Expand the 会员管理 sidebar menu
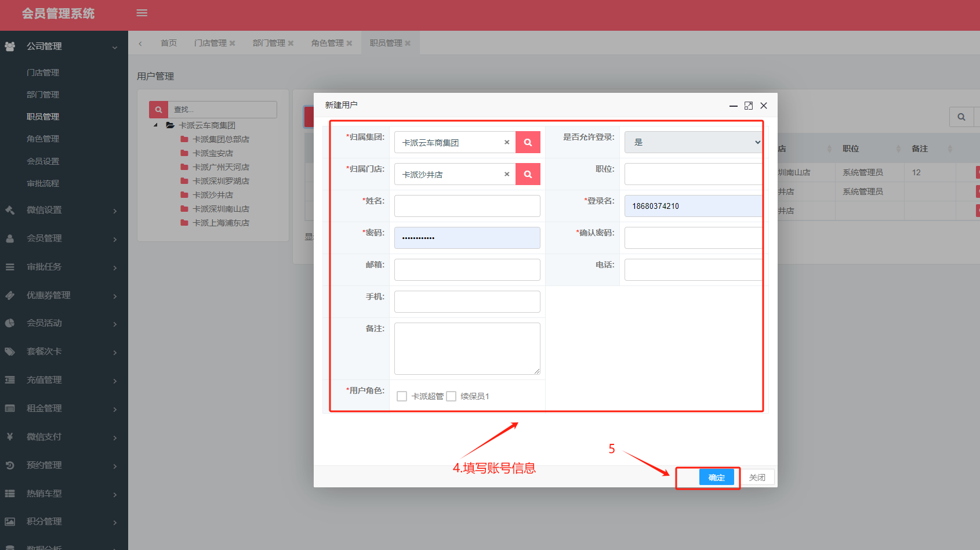This screenshot has width=980, height=550. tap(64, 238)
